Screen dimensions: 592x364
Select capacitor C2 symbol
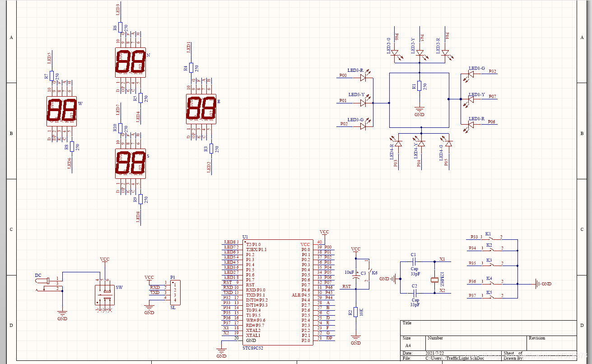[x=415, y=292]
